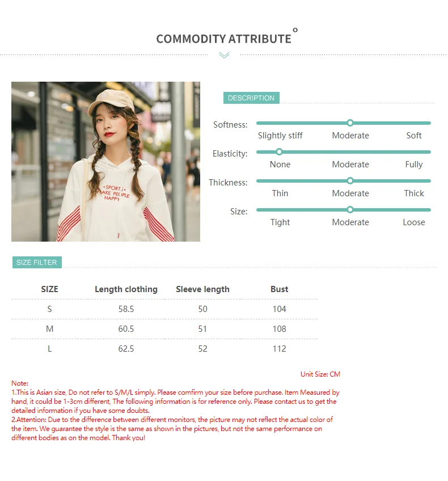Click the 58.5 length value

[126, 309]
